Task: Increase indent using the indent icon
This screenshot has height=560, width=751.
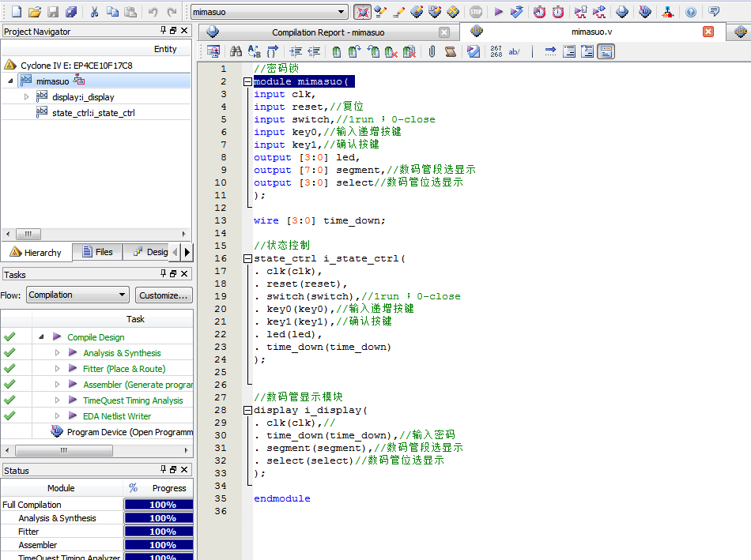Action: 296,51
